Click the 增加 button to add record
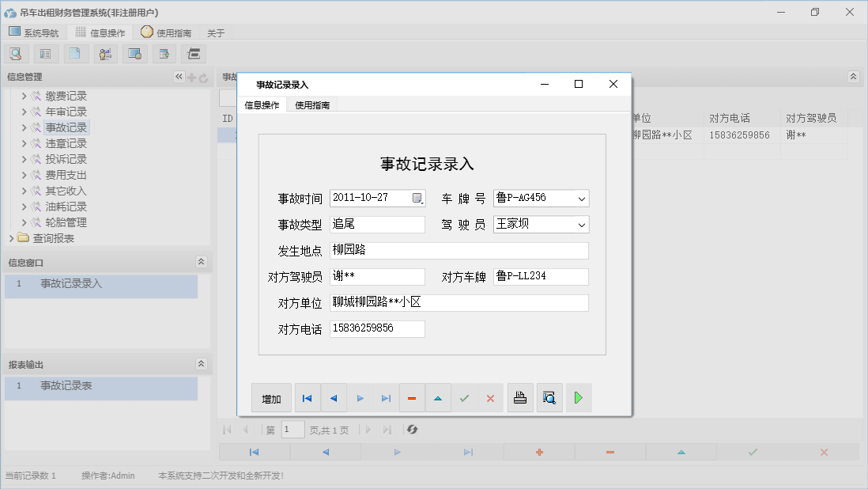This screenshot has width=868, height=489. 270,398
